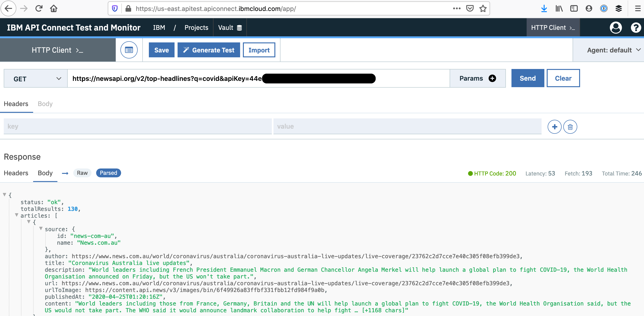Keep Parsed view enabled
Viewport: 644px width, 316px height.
(108, 173)
